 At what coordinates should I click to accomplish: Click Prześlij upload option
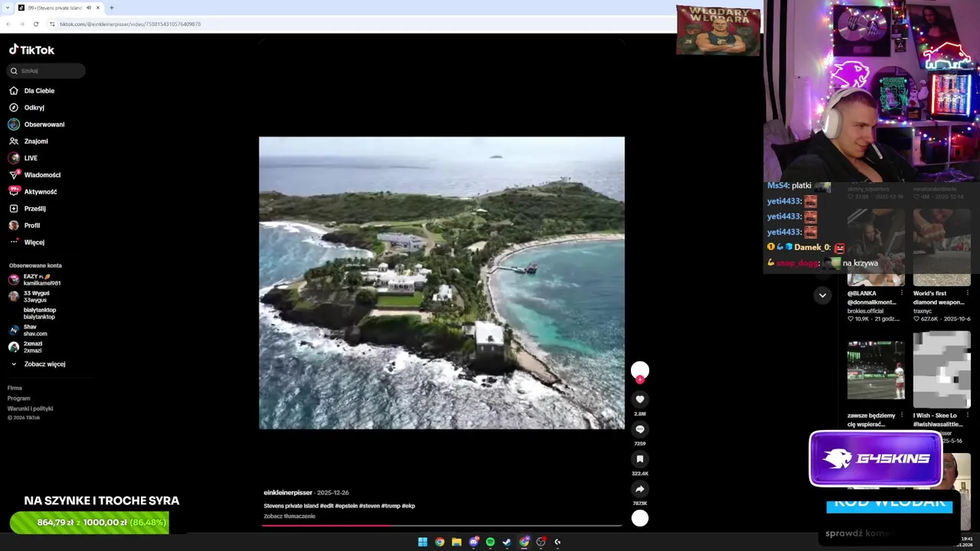coord(27,208)
